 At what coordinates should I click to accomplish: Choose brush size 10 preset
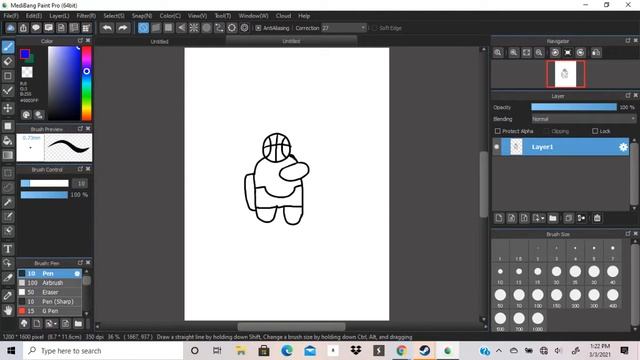click(x=500, y=274)
